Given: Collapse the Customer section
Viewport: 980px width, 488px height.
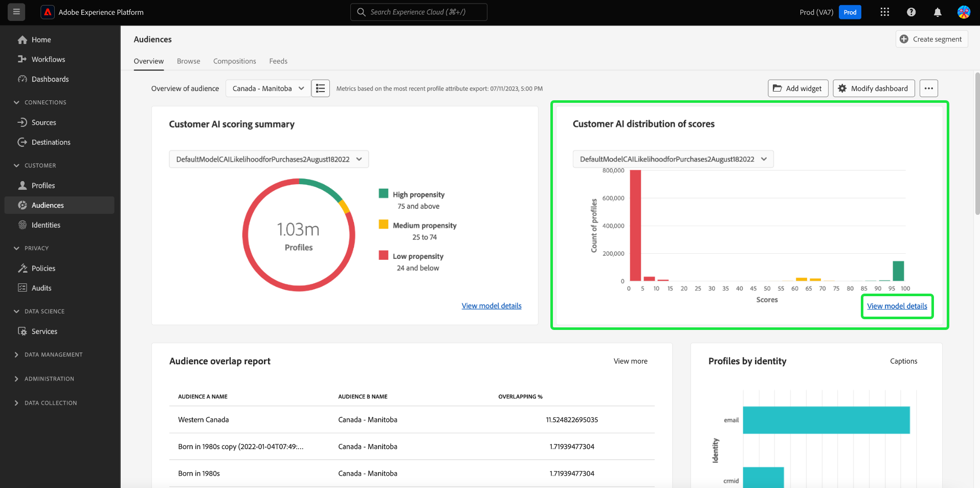Looking at the screenshot, I should tap(16, 166).
